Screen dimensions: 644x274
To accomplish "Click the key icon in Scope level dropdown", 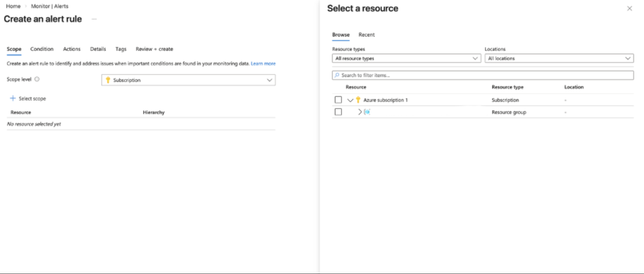I will pyautogui.click(x=108, y=80).
